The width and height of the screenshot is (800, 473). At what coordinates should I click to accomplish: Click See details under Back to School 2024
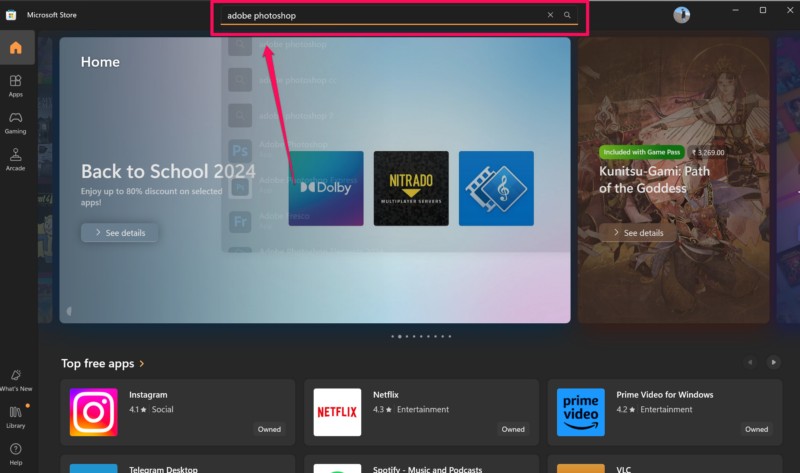coord(120,233)
